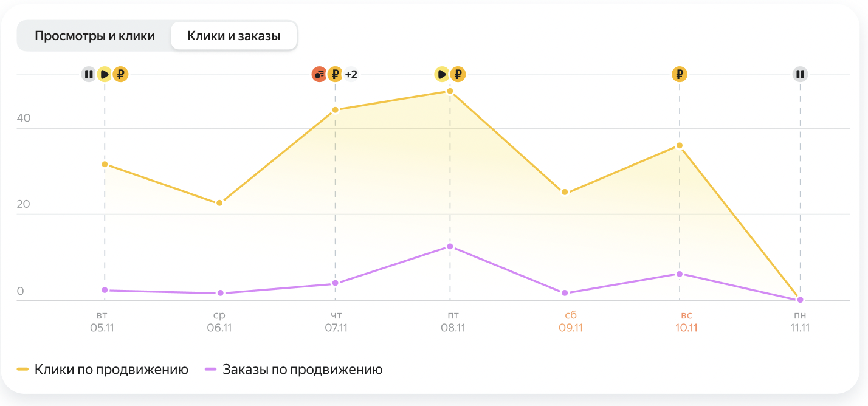Click the ruble icon above 10.11

coord(680,74)
